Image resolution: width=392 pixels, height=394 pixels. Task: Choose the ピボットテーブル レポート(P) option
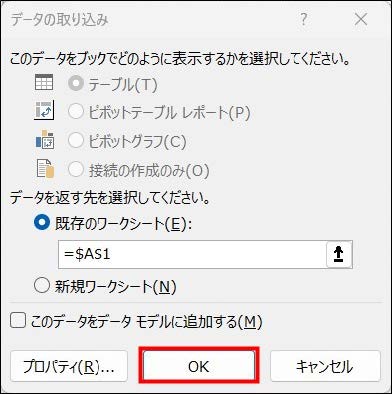coord(76,112)
